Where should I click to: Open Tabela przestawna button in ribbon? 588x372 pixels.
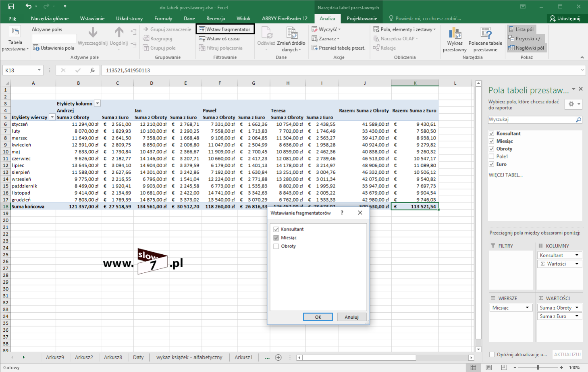15,39
